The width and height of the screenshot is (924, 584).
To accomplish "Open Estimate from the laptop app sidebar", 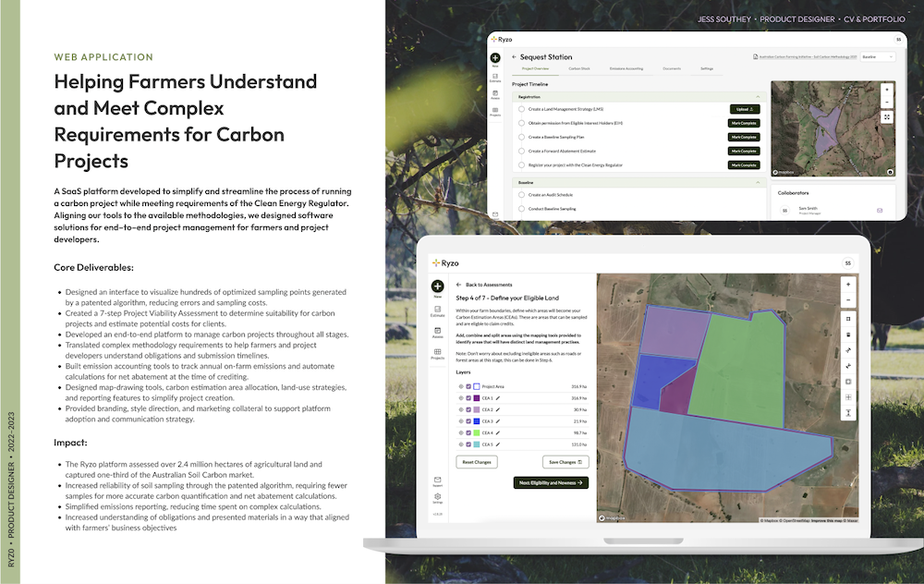I will pyautogui.click(x=437, y=310).
